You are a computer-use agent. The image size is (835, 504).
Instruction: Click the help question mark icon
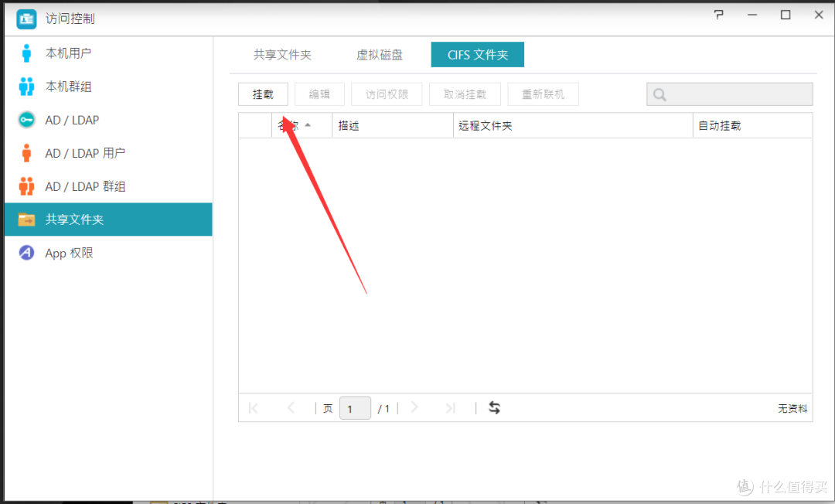(x=719, y=15)
